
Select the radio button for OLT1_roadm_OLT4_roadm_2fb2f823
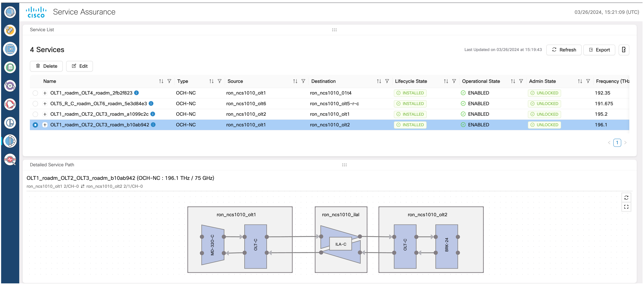[x=35, y=93]
